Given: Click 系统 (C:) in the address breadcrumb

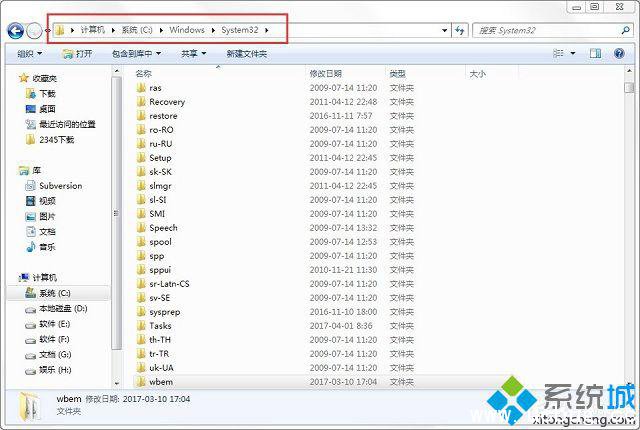Looking at the screenshot, I should [137, 30].
